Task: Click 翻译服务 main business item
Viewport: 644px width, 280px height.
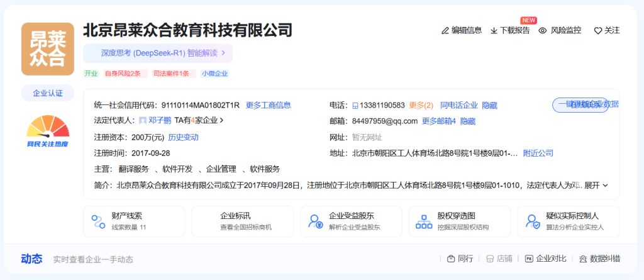Action: pyautogui.click(x=134, y=169)
